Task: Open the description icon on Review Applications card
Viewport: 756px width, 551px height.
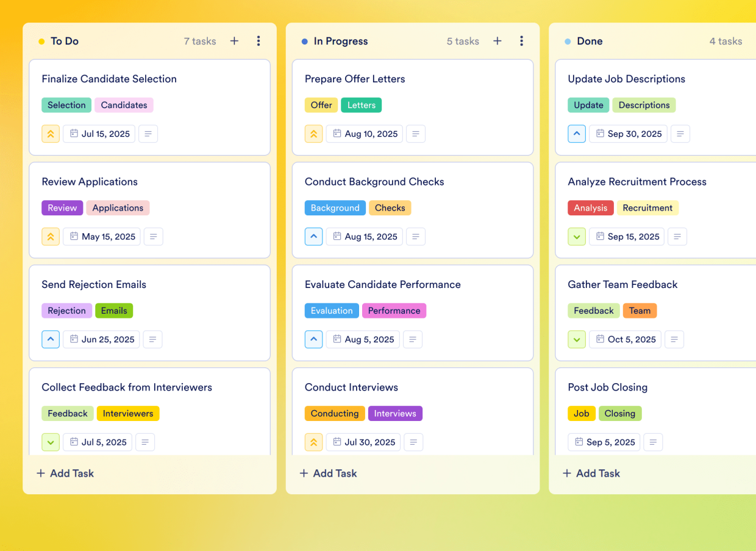Action: pos(153,236)
